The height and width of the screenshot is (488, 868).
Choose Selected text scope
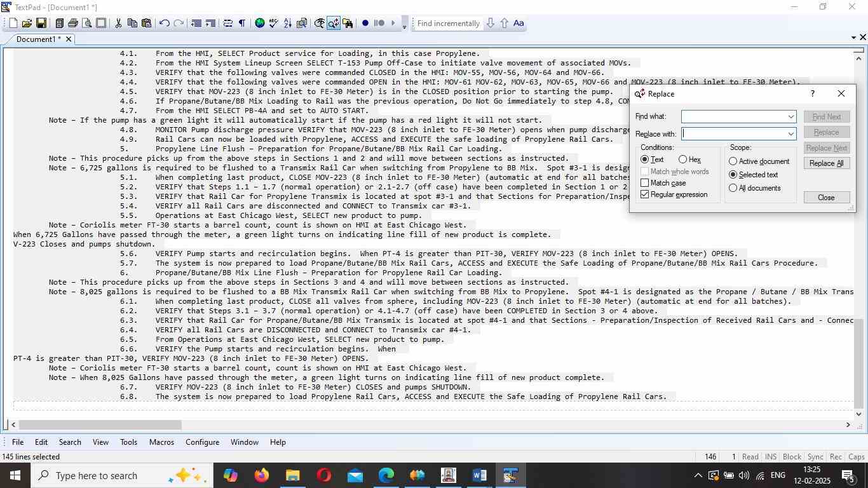pos(733,175)
